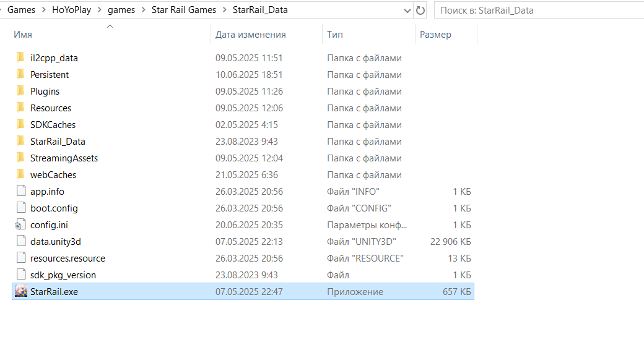644x363 pixels.
Task: Select the sdk_pkg_version file name
Action: [x=63, y=275]
